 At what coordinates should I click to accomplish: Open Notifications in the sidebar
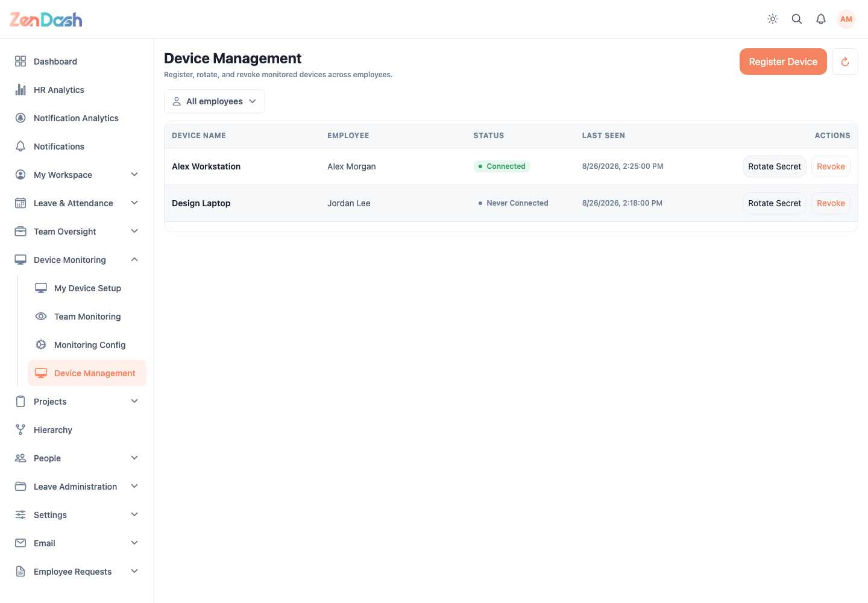pos(77,146)
